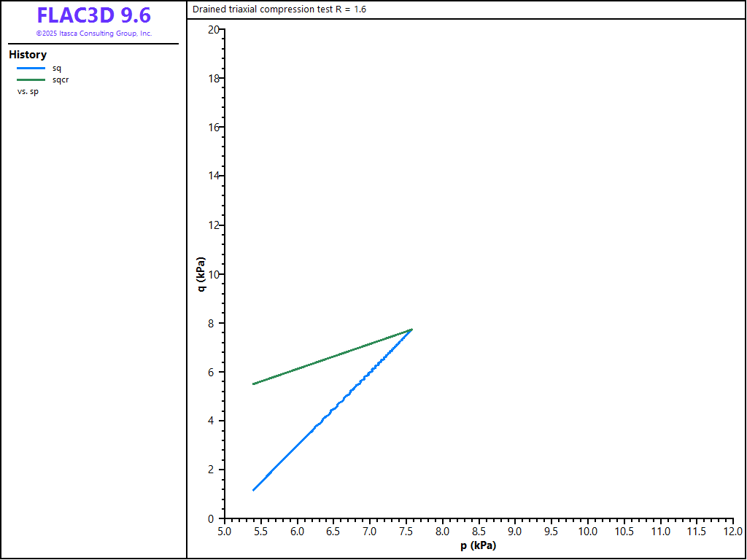
Task: Select the sqcr legend label
Action: [60, 80]
